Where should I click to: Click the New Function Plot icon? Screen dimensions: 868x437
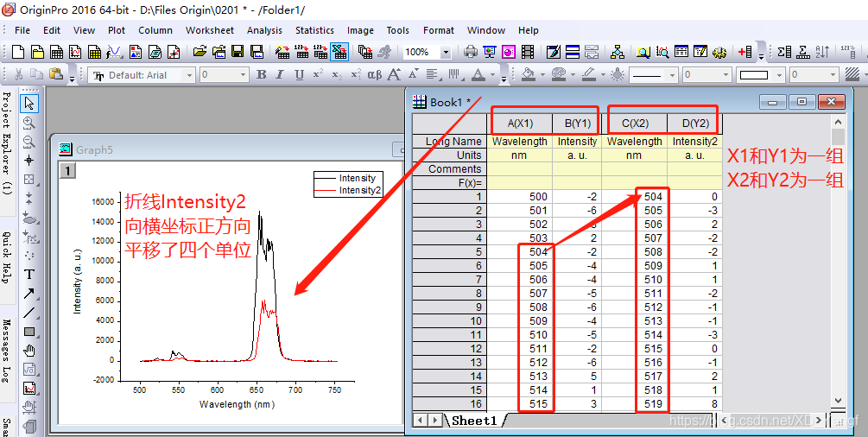click(114, 52)
